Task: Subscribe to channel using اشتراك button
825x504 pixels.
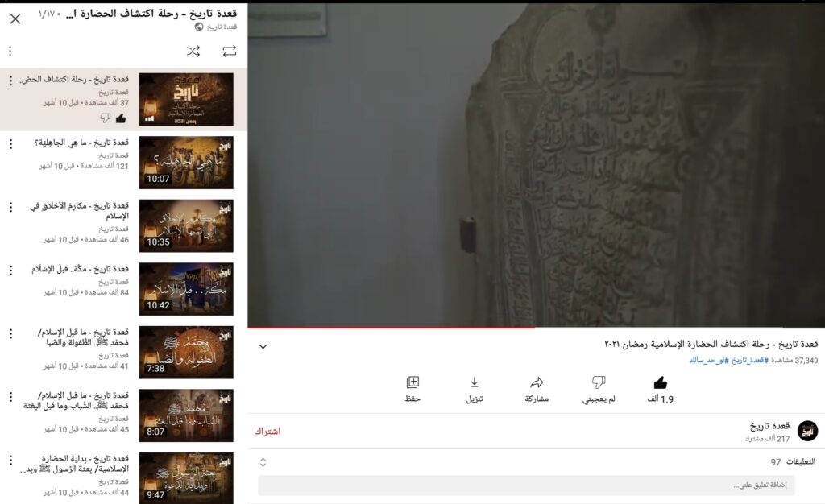Action: [267, 432]
